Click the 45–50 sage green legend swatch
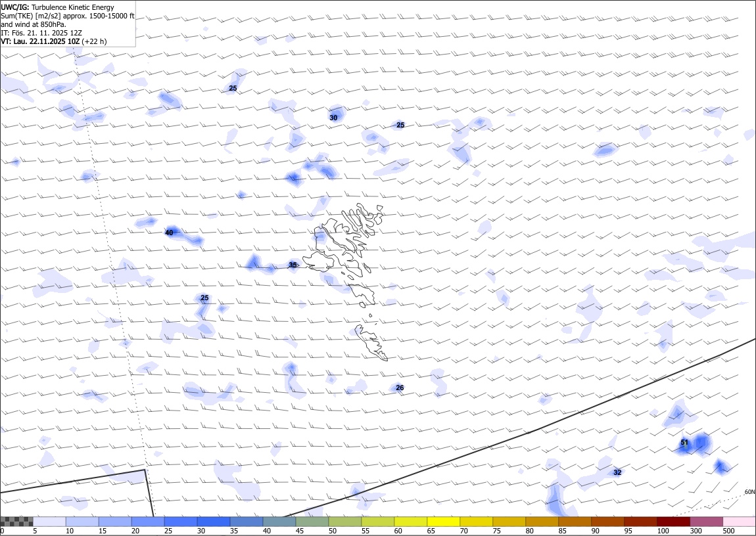Viewport: 756px width, 536px height. [312, 522]
